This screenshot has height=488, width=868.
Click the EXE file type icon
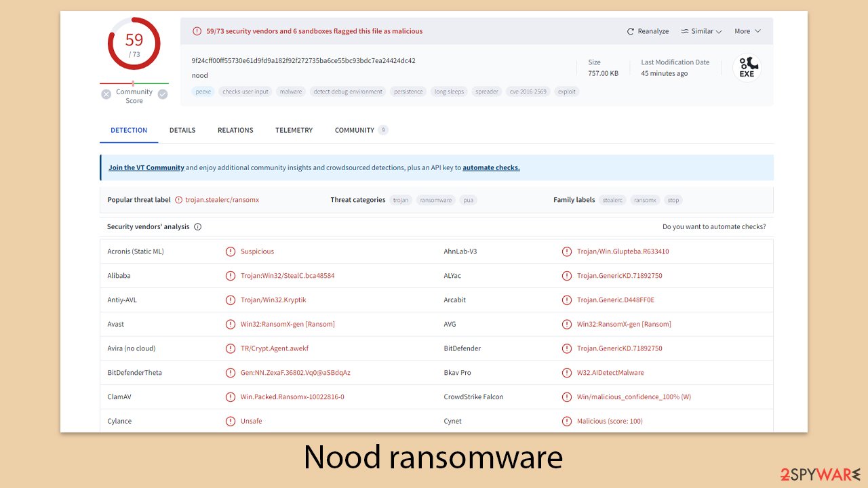(747, 67)
